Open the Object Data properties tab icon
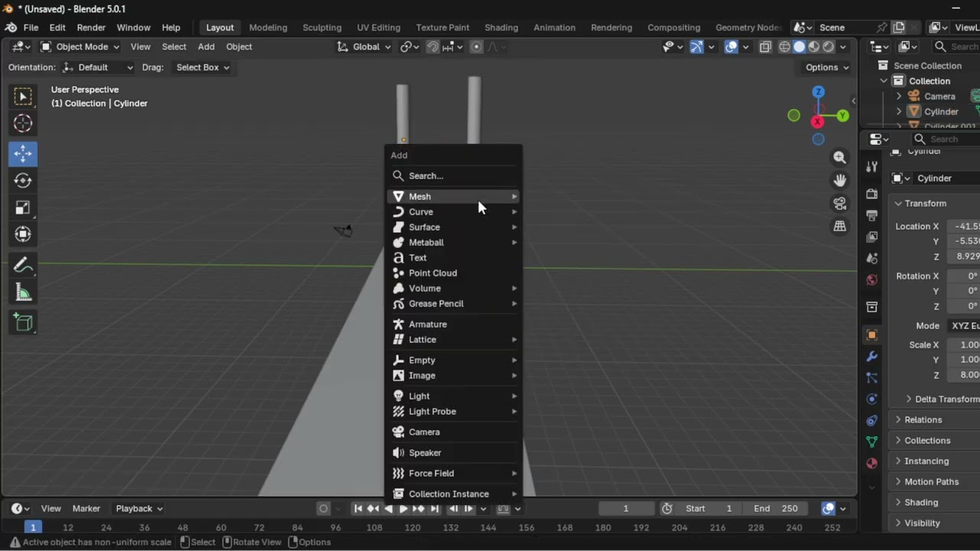Image resolution: width=980 pixels, height=551 pixels. tap(871, 442)
